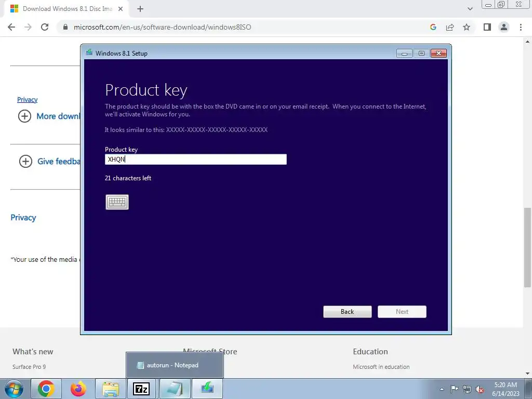Open a new Chrome tab

(x=140, y=9)
